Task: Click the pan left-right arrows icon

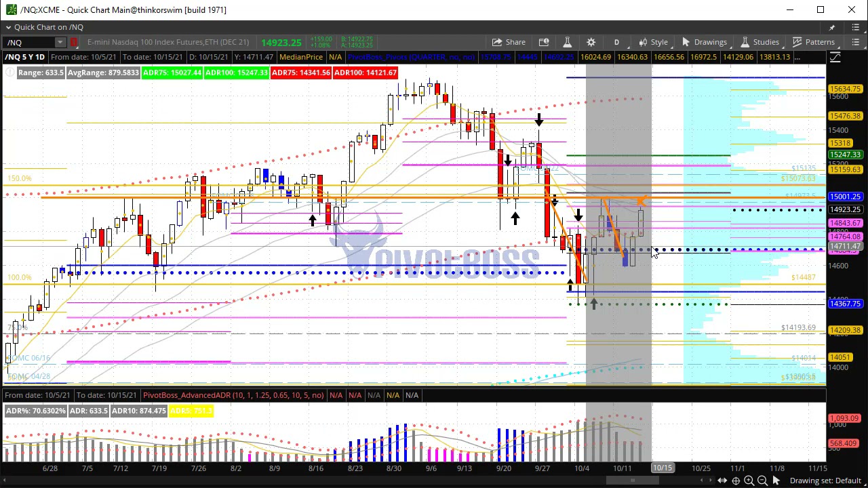Action: 722,481
